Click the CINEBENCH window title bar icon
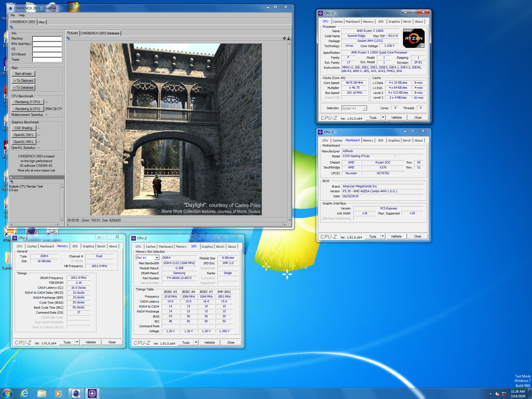The width and height of the screenshot is (532, 399). (x=11, y=8)
